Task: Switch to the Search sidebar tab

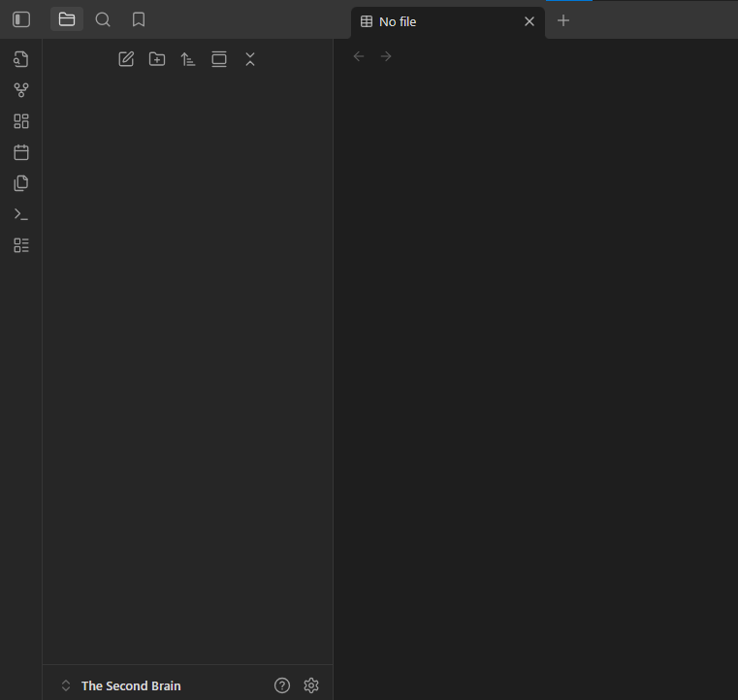Action: point(103,19)
